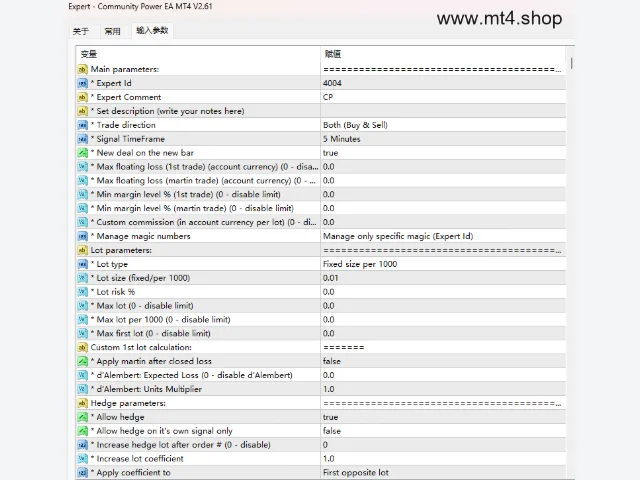Click the Allow hedge boolean icon
640x480 pixels.
[x=82, y=417]
